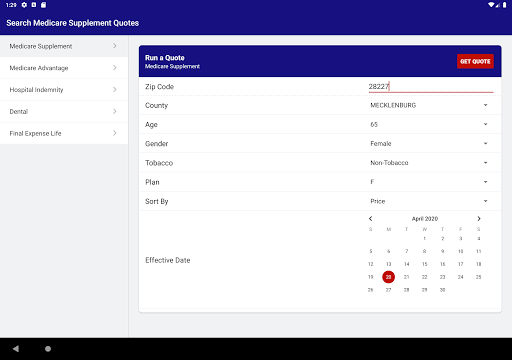Select highlighted date 20 in calendar
The height and width of the screenshot is (360, 512).
(388, 277)
